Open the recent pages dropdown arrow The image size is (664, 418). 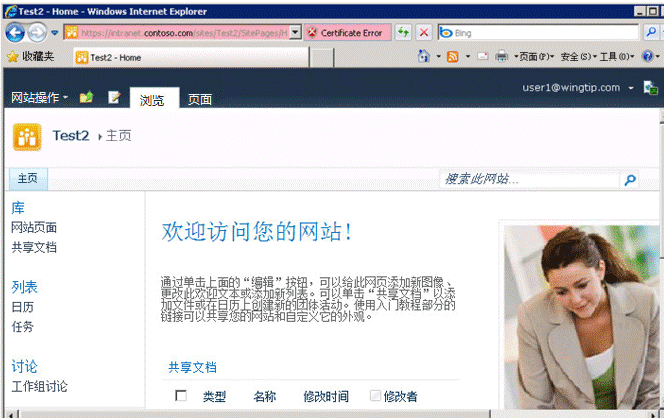55,33
